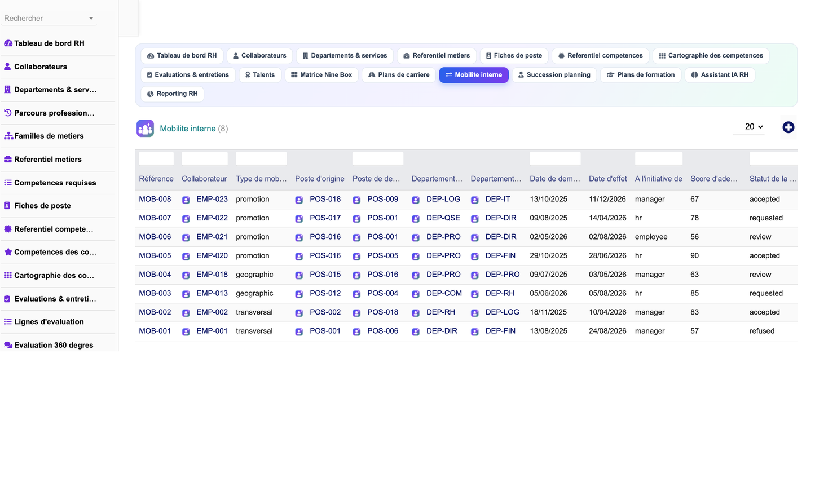The width and height of the screenshot is (815, 504).
Task: Click the Mobilite interne module icon
Action: click(145, 129)
